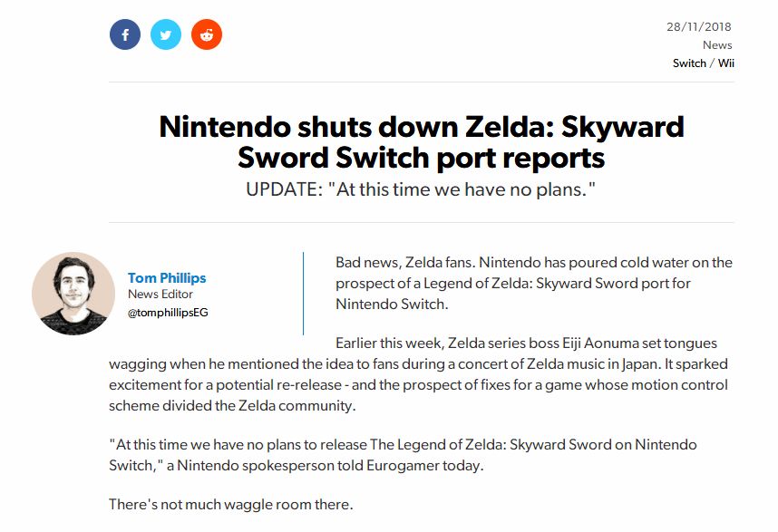Visit the @tomphillipsEG Twitter handle

pos(168,313)
